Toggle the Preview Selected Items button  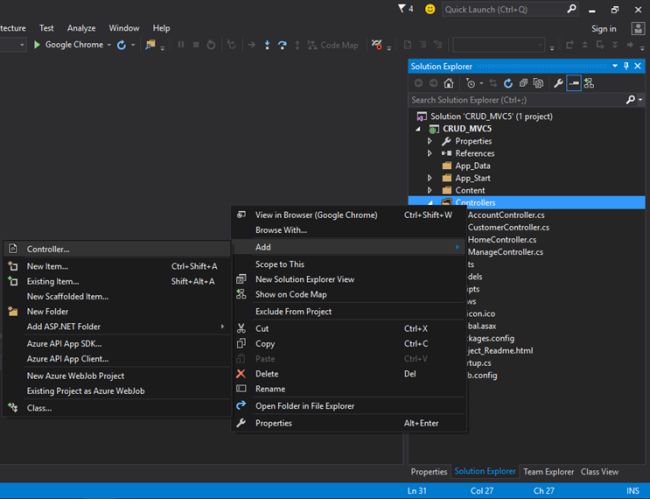pyautogui.click(x=574, y=83)
